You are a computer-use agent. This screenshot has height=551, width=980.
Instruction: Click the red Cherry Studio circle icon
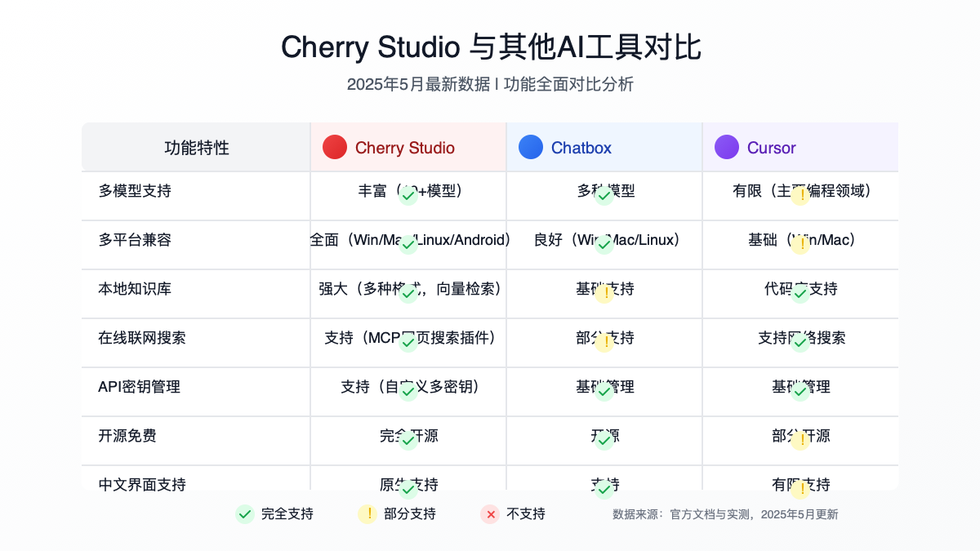point(335,147)
